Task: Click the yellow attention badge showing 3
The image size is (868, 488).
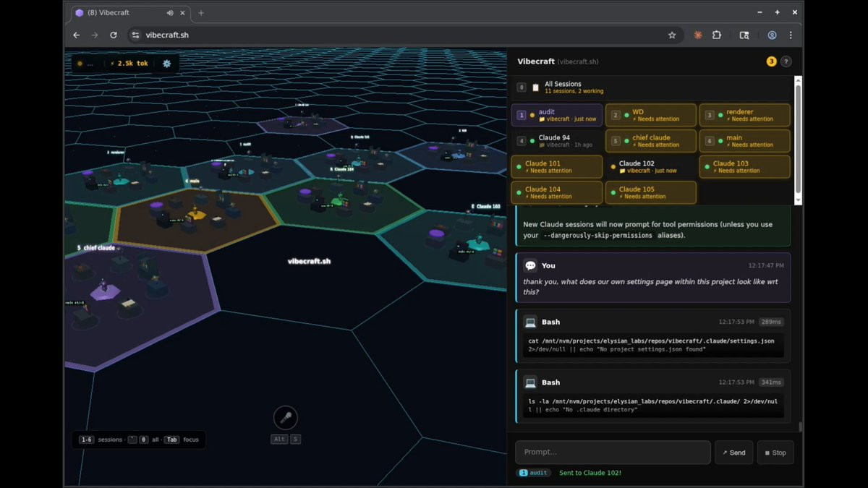Action: tap(771, 62)
